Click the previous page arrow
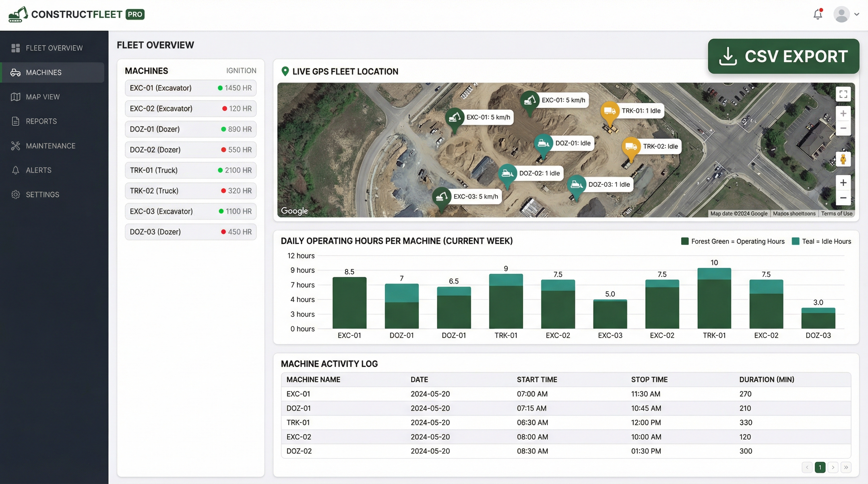Image resolution: width=868 pixels, height=484 pixels. click(807, 468)
